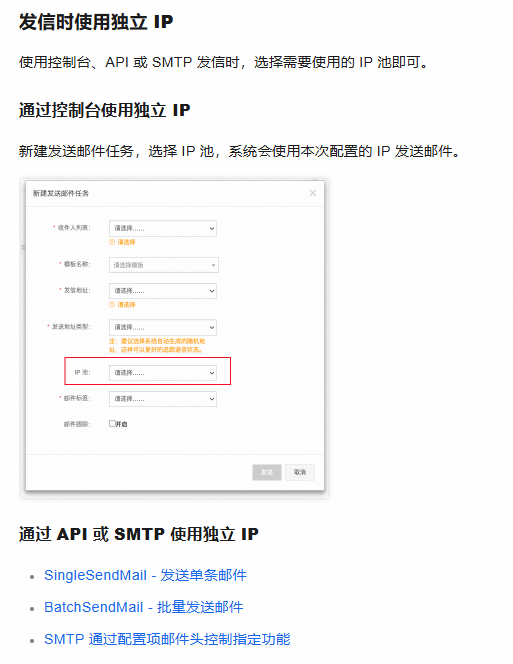Click the warning icon under 发信地址
The width and height of the screenshot is (513, 664).
[x=112, y=304]
